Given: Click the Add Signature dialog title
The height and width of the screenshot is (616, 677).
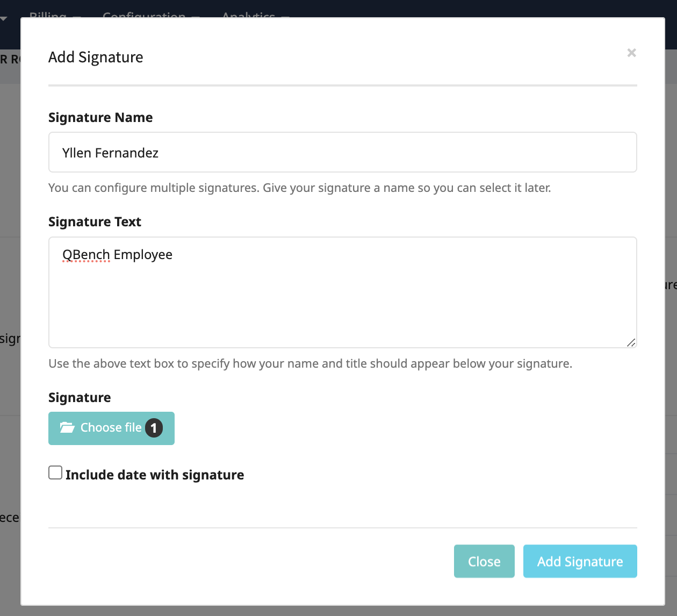Looking at the screenshot, I should tap(96, 56).
